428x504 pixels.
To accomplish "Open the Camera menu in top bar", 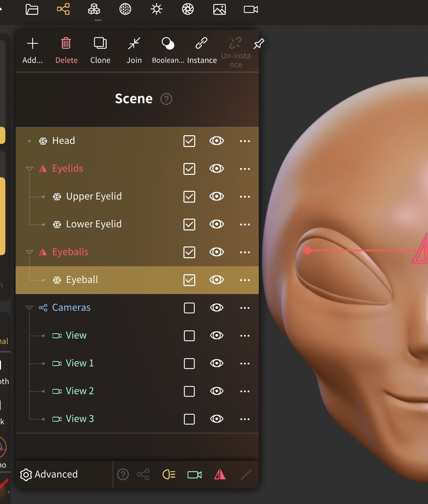I will [x=251, y=9].
